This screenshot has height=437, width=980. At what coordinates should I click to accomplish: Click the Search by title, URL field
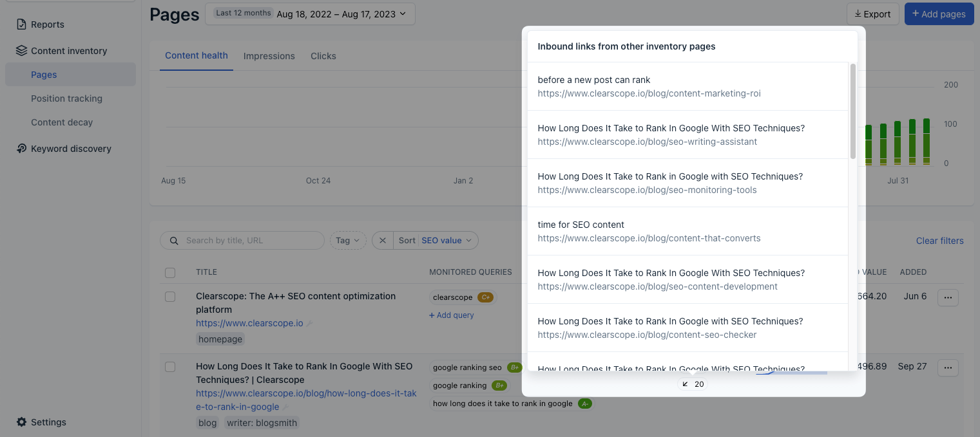point(242,241)
